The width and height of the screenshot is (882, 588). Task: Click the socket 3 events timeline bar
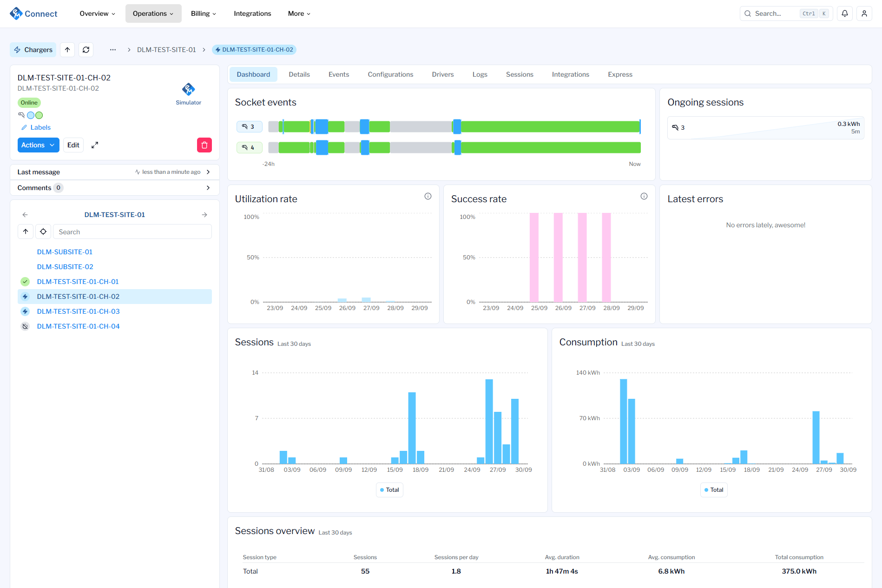tap(454, 126)
